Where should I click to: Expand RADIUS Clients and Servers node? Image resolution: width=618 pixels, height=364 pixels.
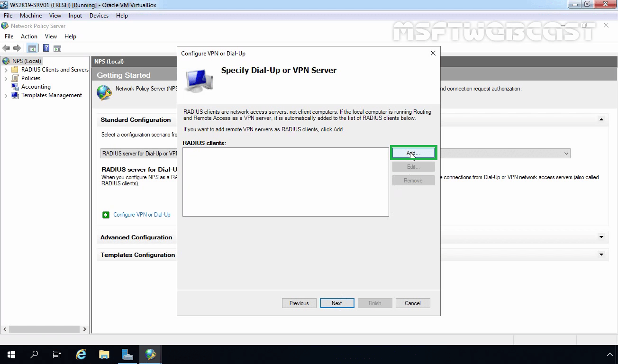point(6,70)
